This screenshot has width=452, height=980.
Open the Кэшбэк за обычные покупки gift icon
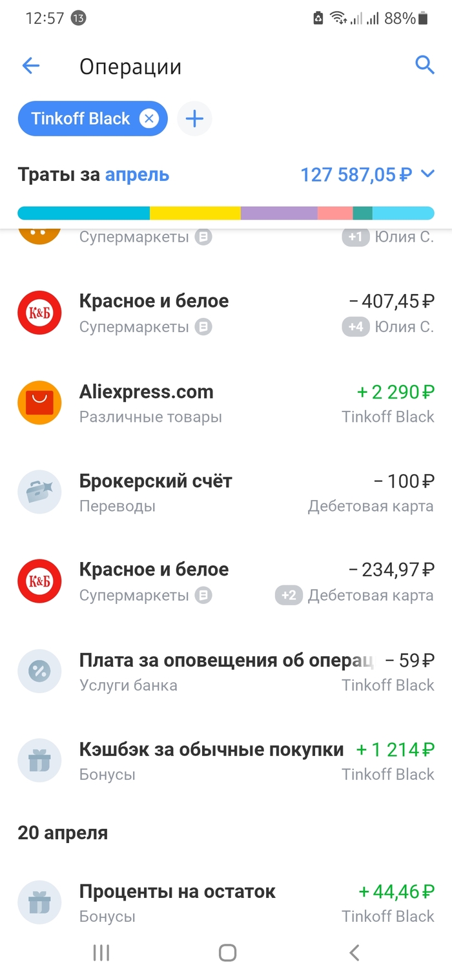tap(39, 761)
